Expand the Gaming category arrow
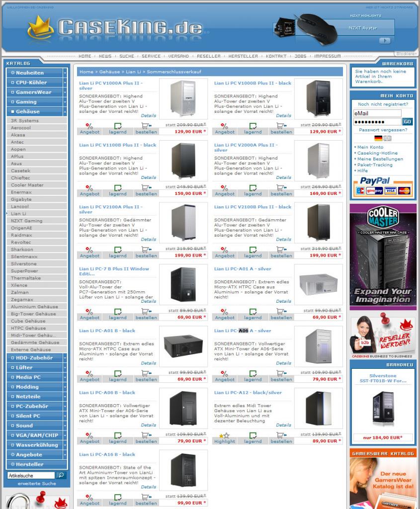The image size is (420, 509). click(65, 102)
